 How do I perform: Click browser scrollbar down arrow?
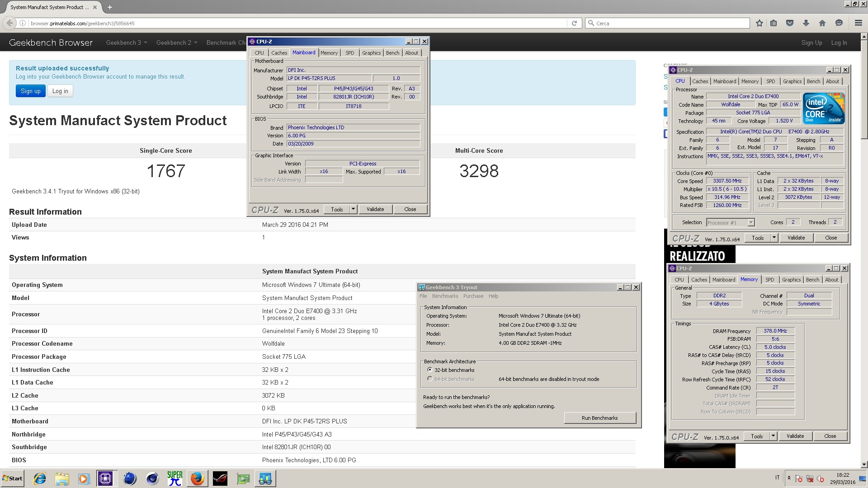tap(864, 464)
